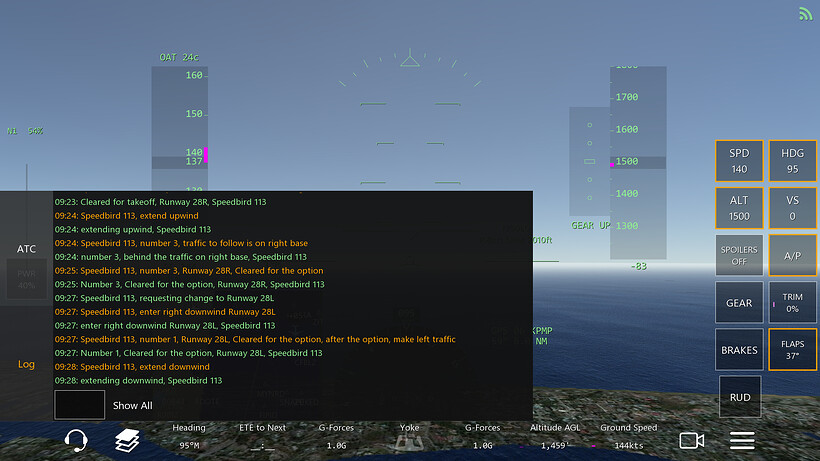Select message 'after the option, make left traffic'

tap(255, 339)
